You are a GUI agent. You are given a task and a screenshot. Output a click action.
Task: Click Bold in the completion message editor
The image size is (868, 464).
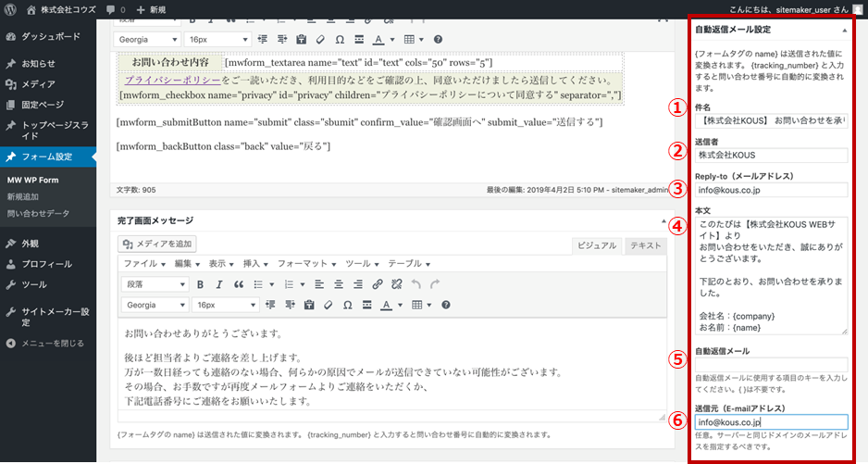coord(199,284)
